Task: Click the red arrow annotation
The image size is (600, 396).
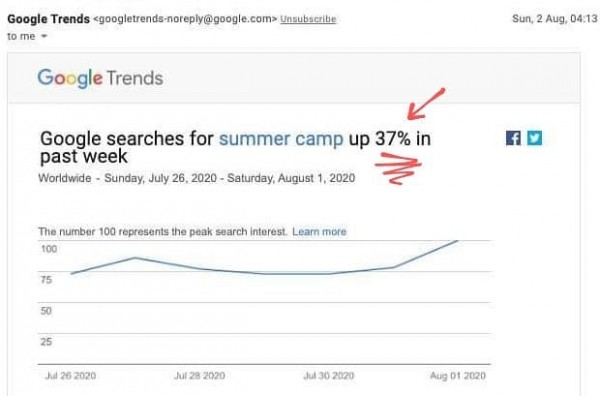Action: click(x=426, y=104)
